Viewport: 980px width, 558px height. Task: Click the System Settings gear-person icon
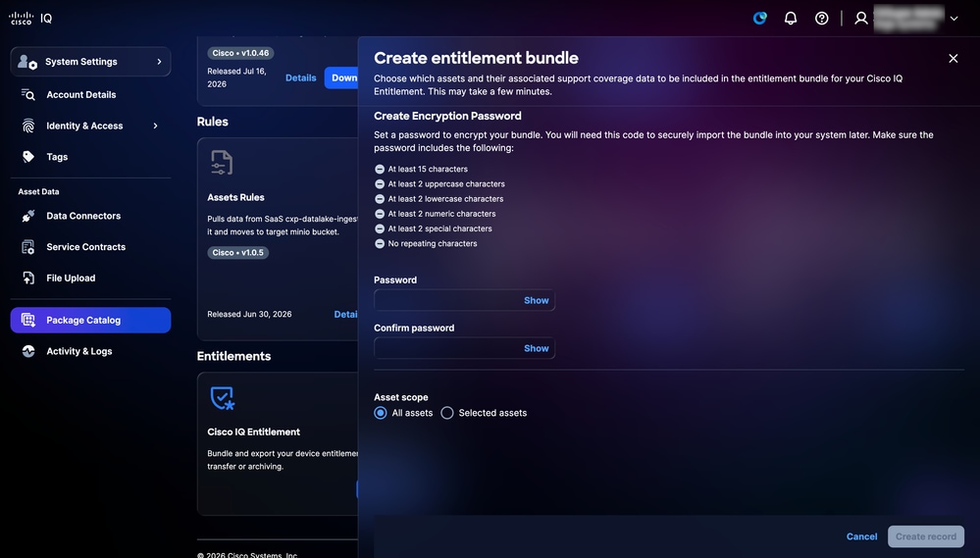pos(26,61)
